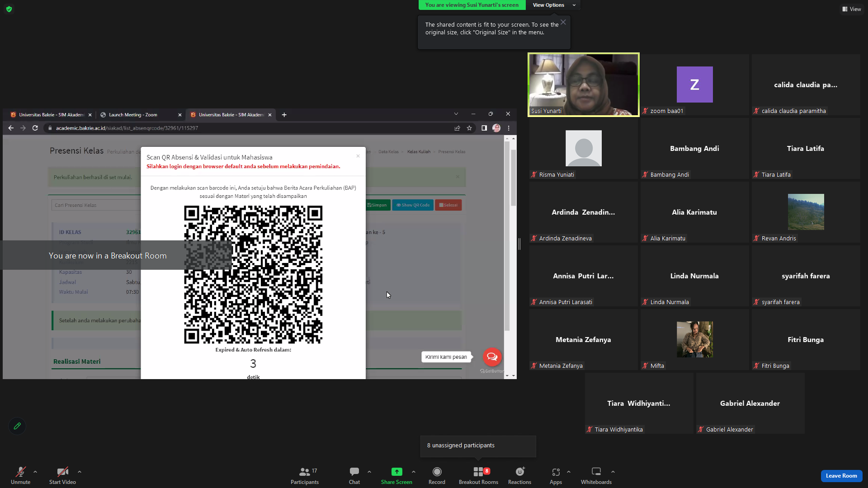Close the Launch Meeting - Zoom tab
The width and height of the screenshot is (868, 488).
coord(180,115)
